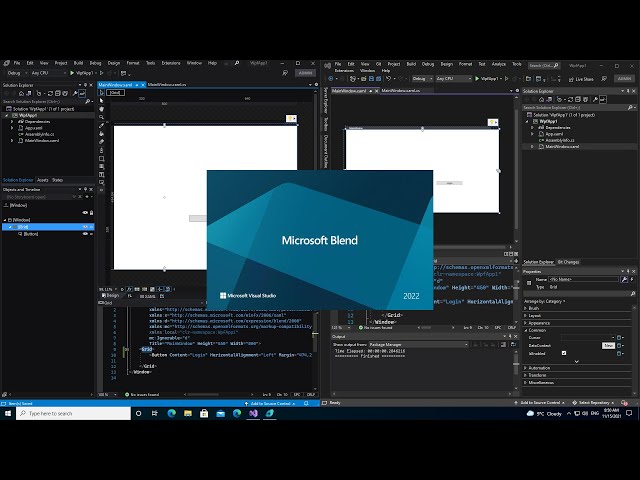640x480 pixels.
Task: Open the Analyze menu in Visual Studio
Action: point(499,64)
